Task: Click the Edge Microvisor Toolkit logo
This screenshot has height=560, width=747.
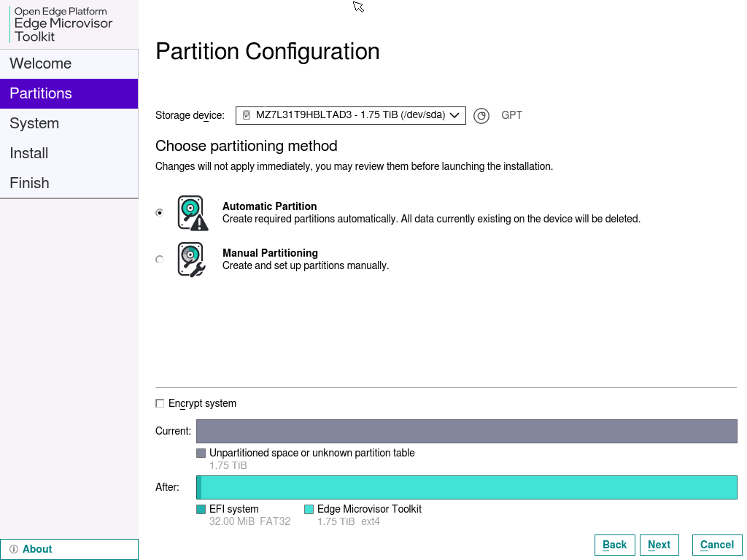Action: (x=63, y=24)
